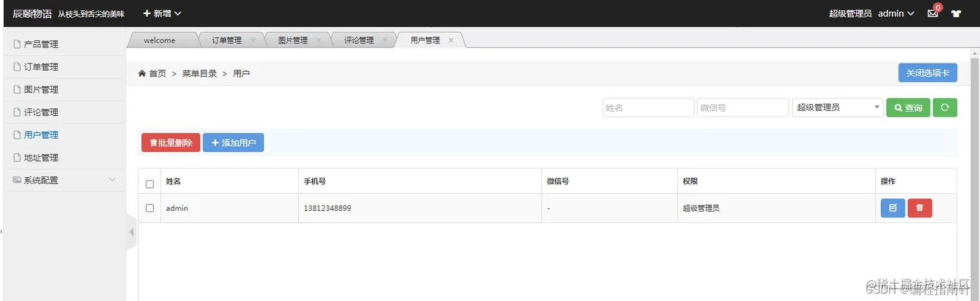Open the t-shirt skin theme icon
980x301 pixels.
tap(956, 14)
